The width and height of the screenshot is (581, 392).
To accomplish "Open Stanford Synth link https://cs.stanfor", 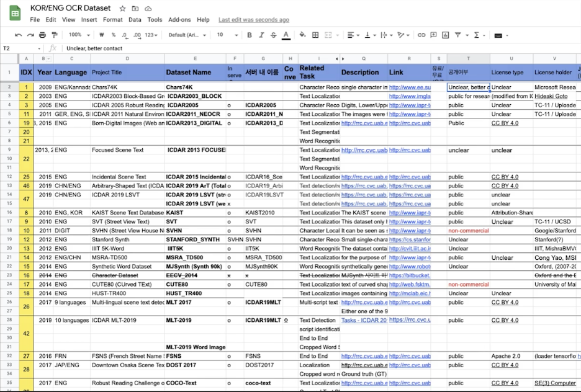I will pos(410,239).
